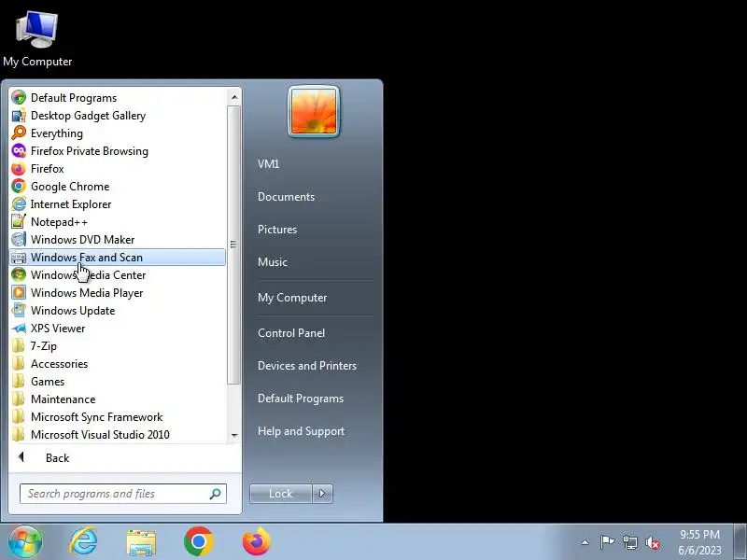The height and width of the screenshot is (560, 747).
Task: Click the Show desktop strip at taskbar end
Action: tap(740, 542)
